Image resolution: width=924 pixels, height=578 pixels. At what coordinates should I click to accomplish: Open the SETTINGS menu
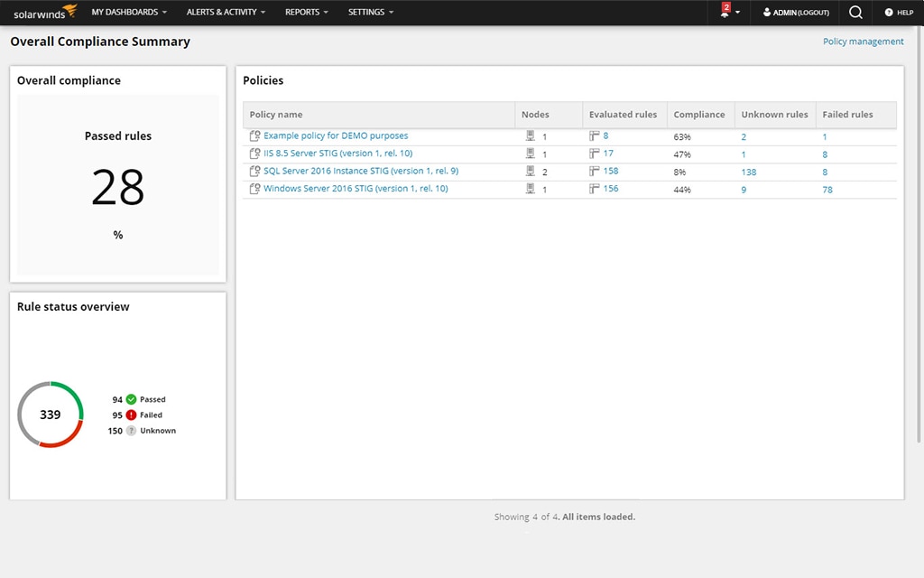[366, 13]
